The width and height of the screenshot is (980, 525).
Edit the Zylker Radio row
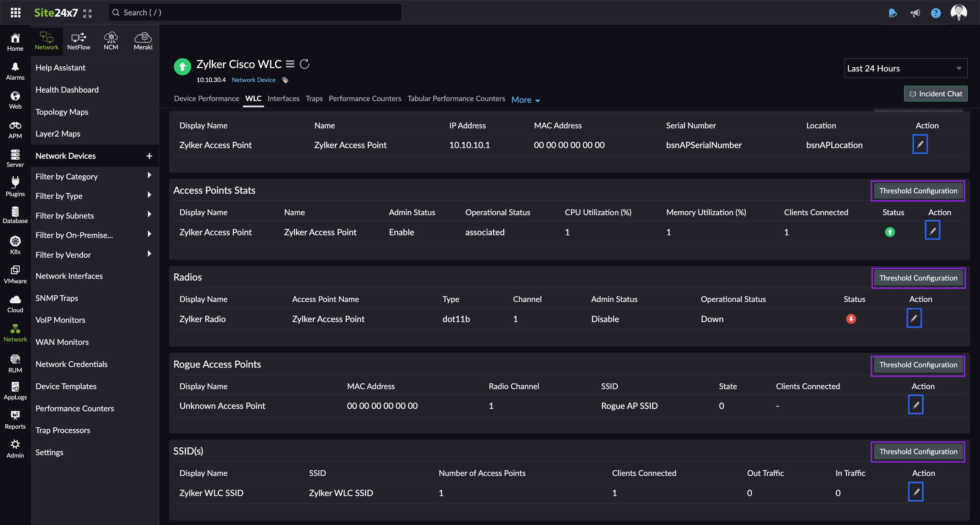tap(914, 318)
